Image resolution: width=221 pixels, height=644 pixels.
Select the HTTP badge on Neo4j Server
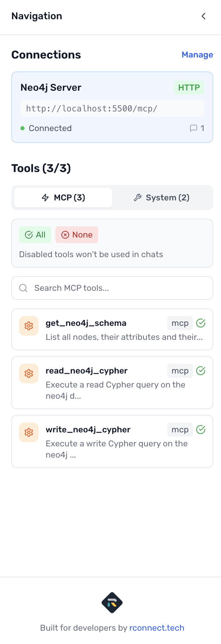189,88
